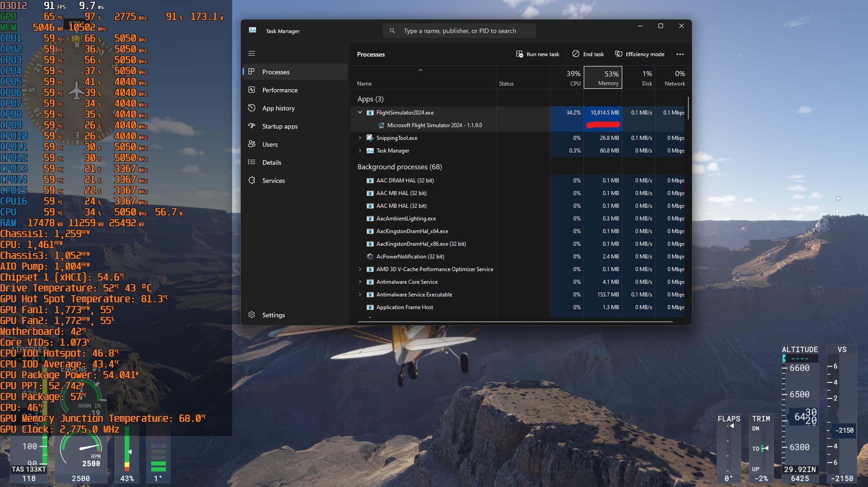Expand the SnippingTool.exe process row
This screenshot has width=868, height=487.
coord(360,138)
